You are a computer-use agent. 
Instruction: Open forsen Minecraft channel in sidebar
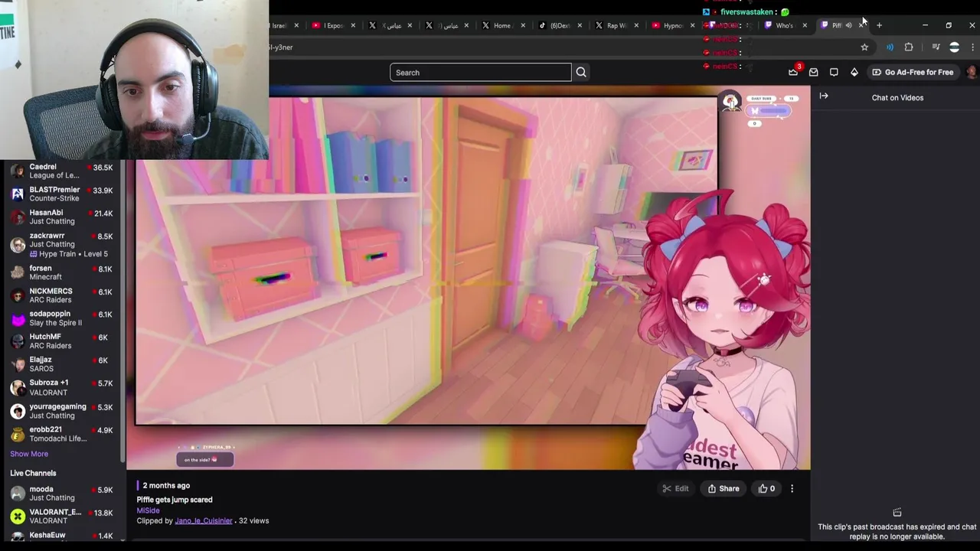(62, 272)
